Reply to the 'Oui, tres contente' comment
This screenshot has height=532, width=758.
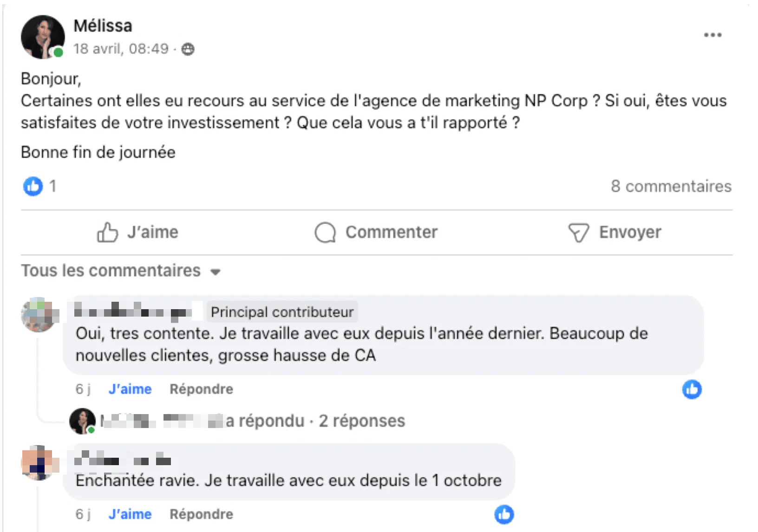click(x=201, y=389)
